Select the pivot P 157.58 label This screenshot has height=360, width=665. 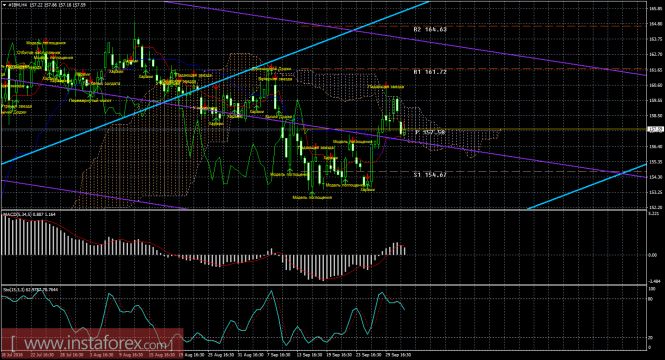430,132
